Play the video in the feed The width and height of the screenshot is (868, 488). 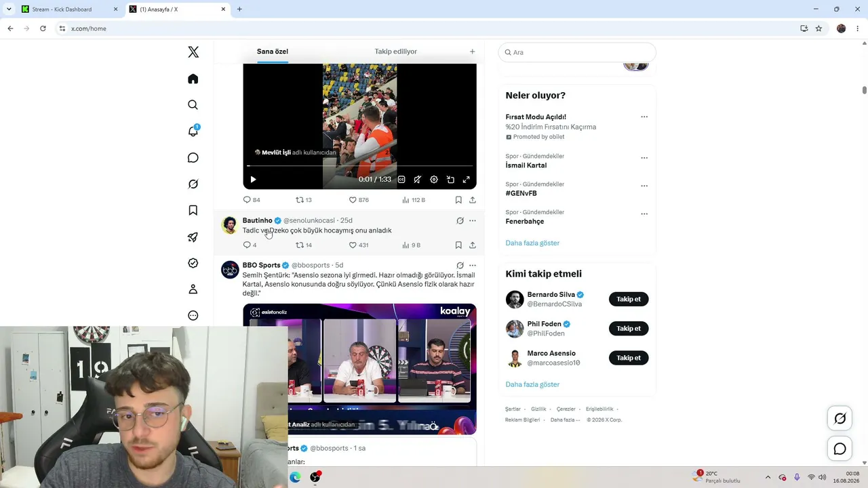click(253, 180)
